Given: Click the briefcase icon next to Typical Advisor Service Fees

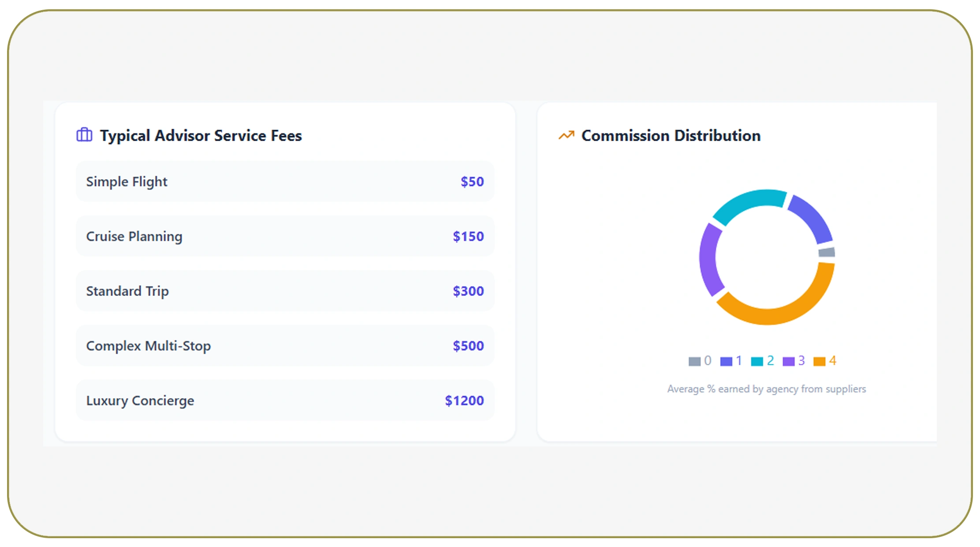Looking at the screenshot, I should tap(84, 135).
